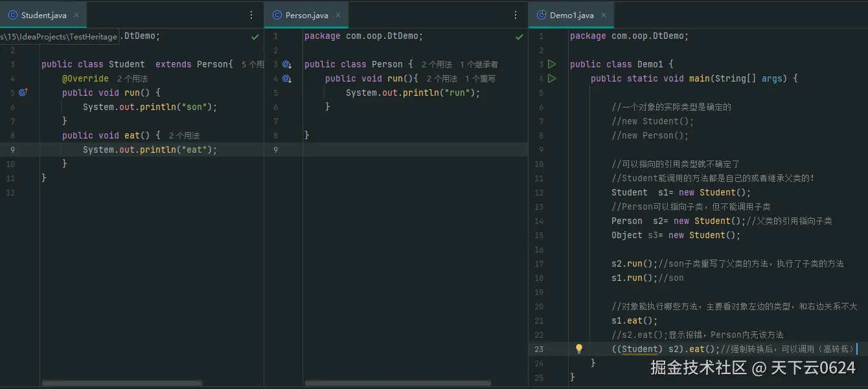Click the '//new Person();' comment line
This screenshot has width=868, height=389.
pyautogui.click(x=650, y=135)
